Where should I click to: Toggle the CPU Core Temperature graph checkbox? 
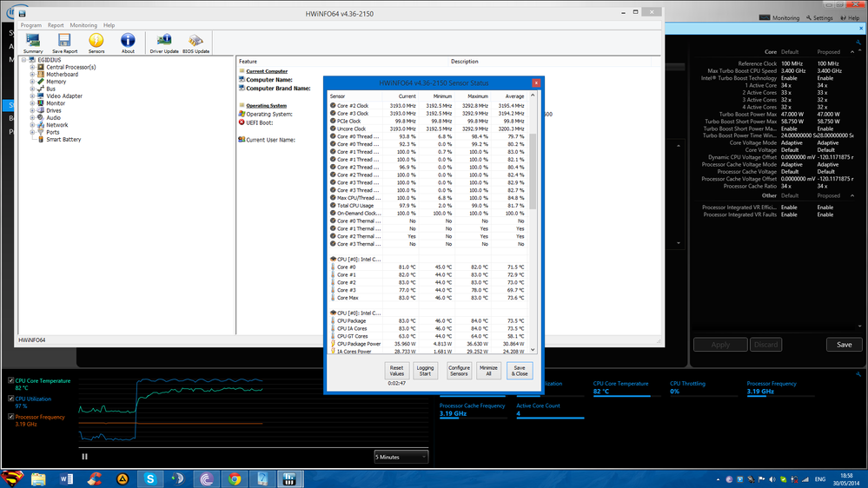pos(10,380)
